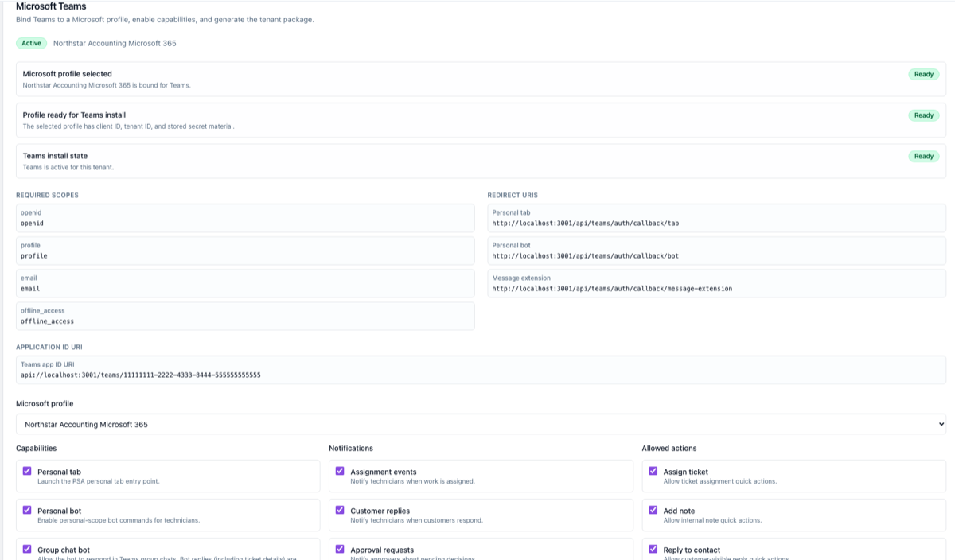Click 'Notify technicians when customers respond.' text

(416, 520)
